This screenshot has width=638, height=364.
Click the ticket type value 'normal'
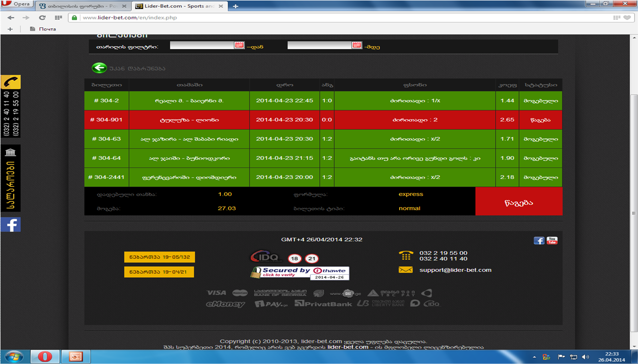pyautogui.click(x=409, y=208)
